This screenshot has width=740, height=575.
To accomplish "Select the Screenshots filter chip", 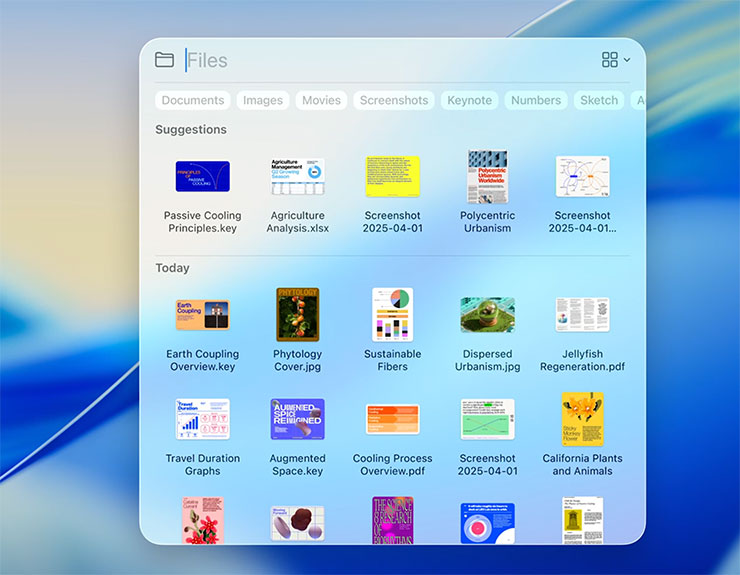I will pyautogui.click(x=394, y=100).
